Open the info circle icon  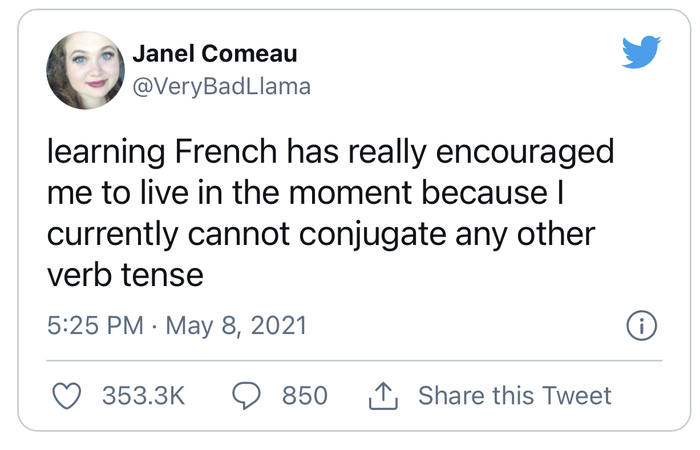(640, 325)
